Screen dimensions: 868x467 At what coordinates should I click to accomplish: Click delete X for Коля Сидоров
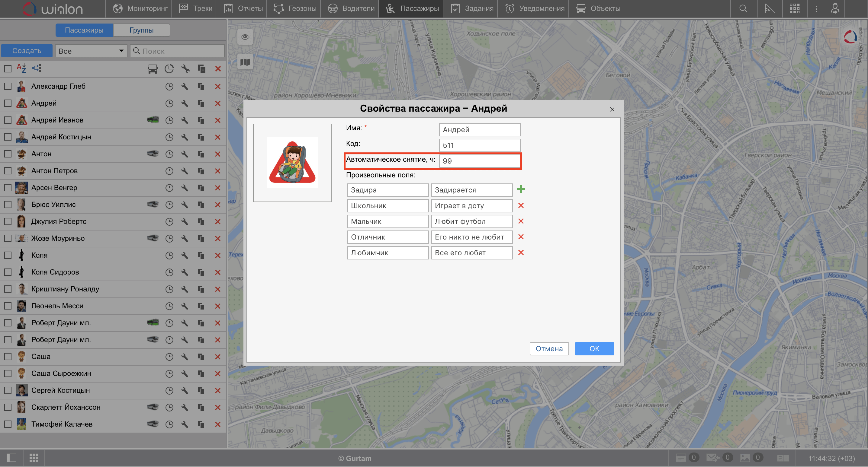pos(218,272)
